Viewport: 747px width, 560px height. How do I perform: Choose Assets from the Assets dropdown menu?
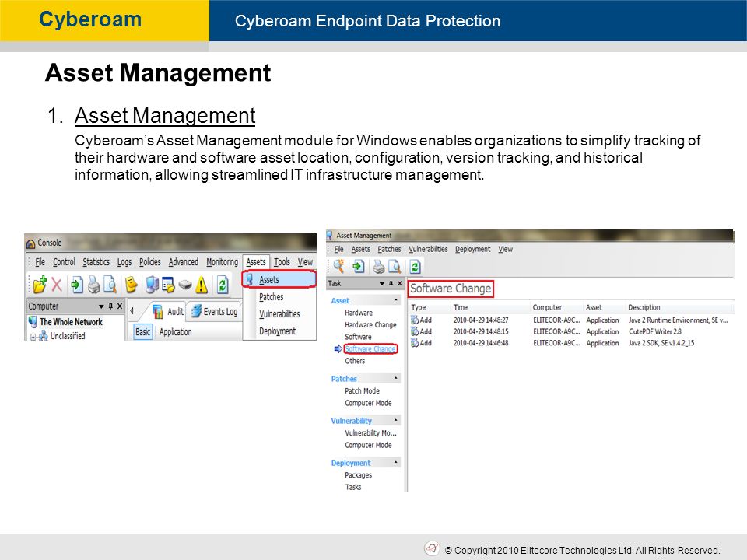click(279, 279)
